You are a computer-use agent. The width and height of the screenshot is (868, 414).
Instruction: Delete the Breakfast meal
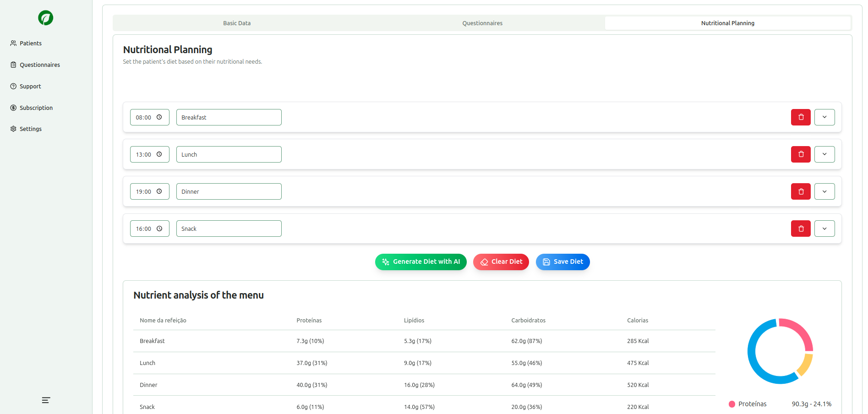[x=801, y=117]
